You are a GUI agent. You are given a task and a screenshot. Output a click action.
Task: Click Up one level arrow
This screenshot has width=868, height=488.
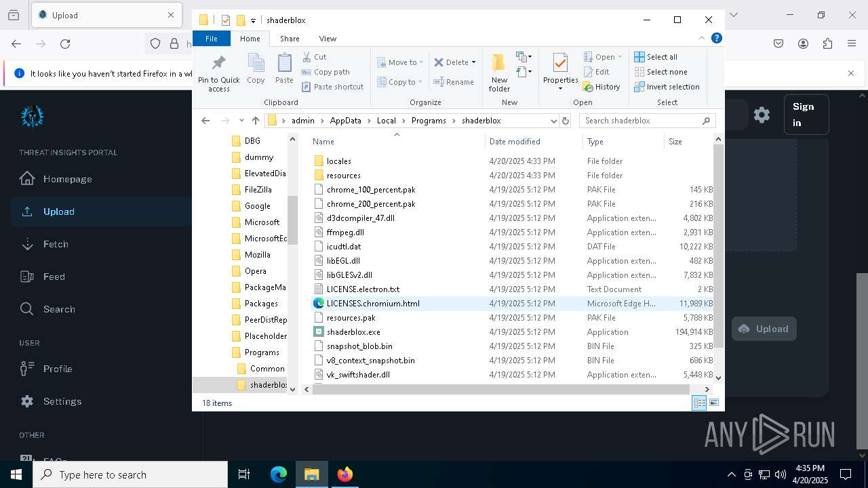click(x=255, y=121)
